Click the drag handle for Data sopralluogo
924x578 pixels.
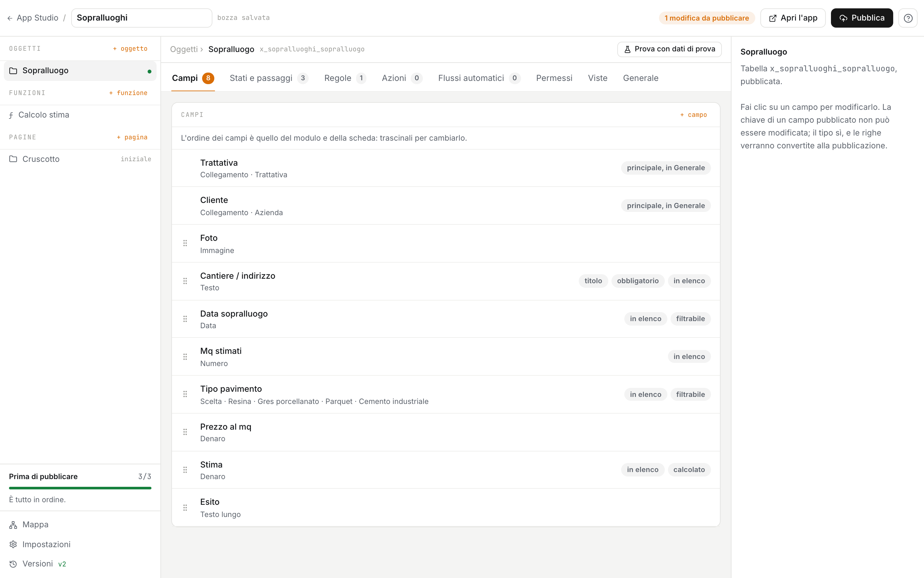185,319
